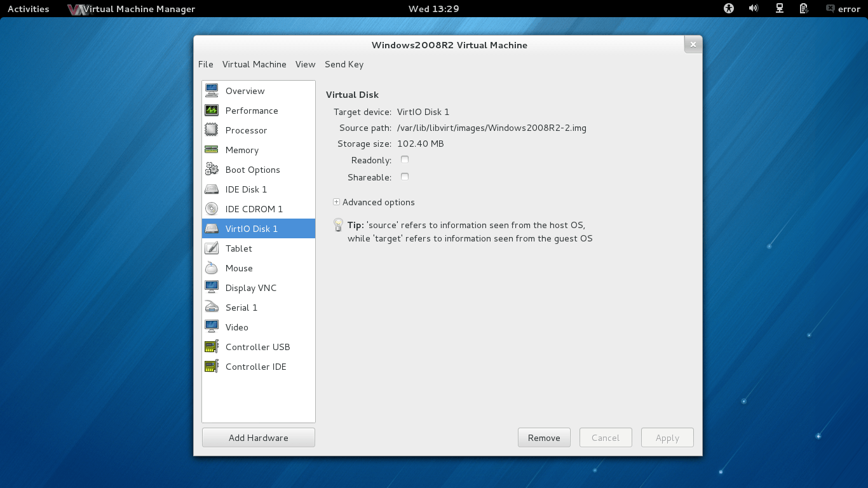
Task: Select the Video row label
Action: coord(237,327)
